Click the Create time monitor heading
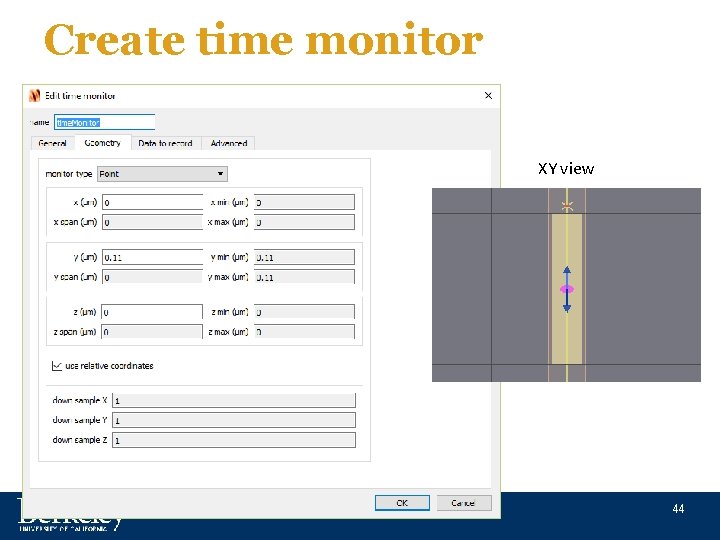Screen dimensions: 720x540 (264, 40)
